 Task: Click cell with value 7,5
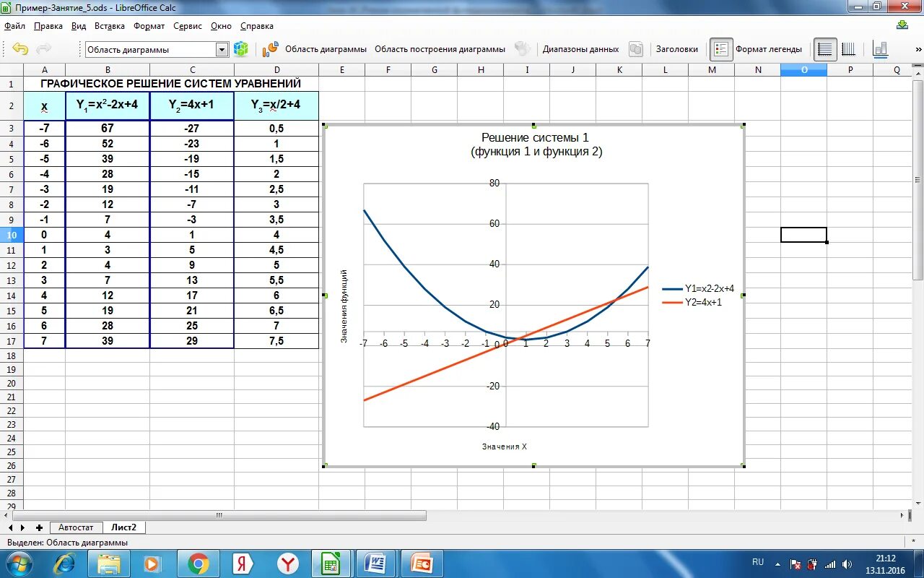click(x=276, y=341)
